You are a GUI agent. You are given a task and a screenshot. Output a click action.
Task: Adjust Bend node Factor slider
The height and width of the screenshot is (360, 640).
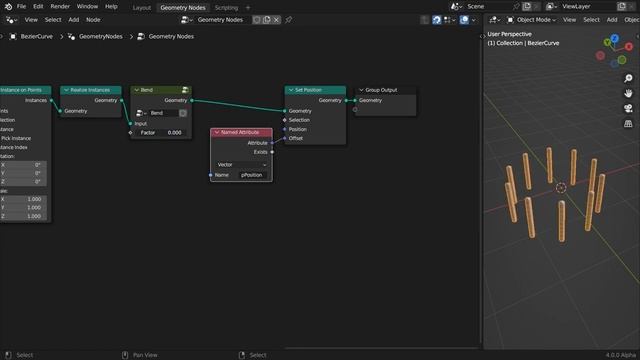pos(160,133)
